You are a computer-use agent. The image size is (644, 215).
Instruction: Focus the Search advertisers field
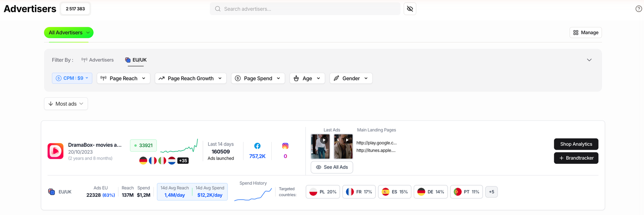click(x=305, y=9)
